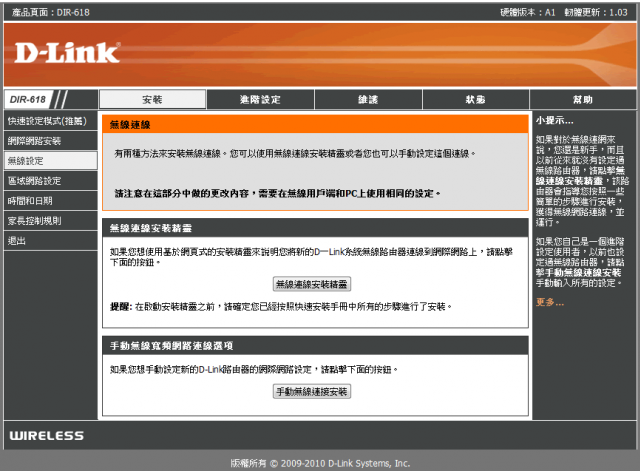Click the 無線連線 orange section header
The width and height of the screenshot is (640, 471).
point(315,124)
